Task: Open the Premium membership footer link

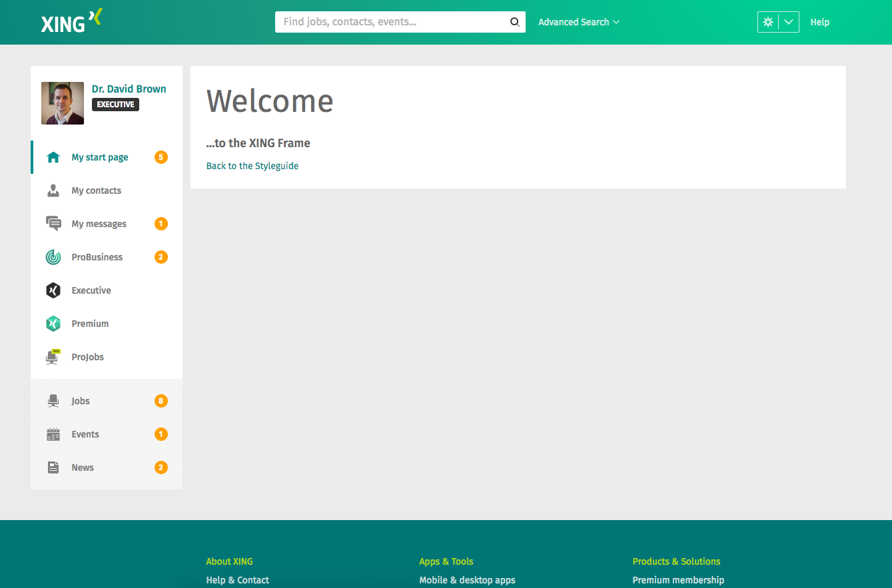Action: click(x=678, y=580)
